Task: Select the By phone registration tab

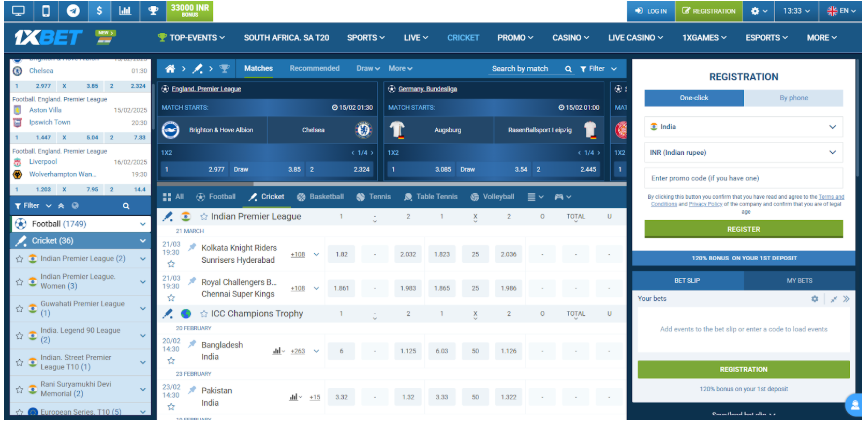Action: (793, 98)
